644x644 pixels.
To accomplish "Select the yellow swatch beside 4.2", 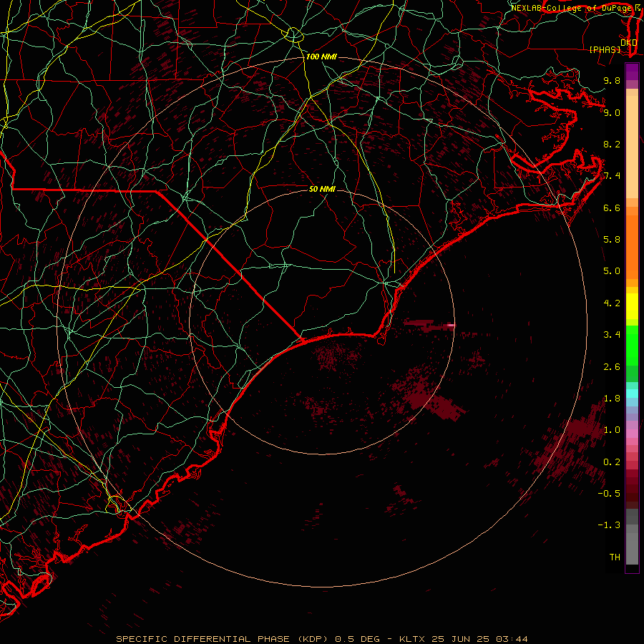I will pyautogui.click(x=632, y=306).
